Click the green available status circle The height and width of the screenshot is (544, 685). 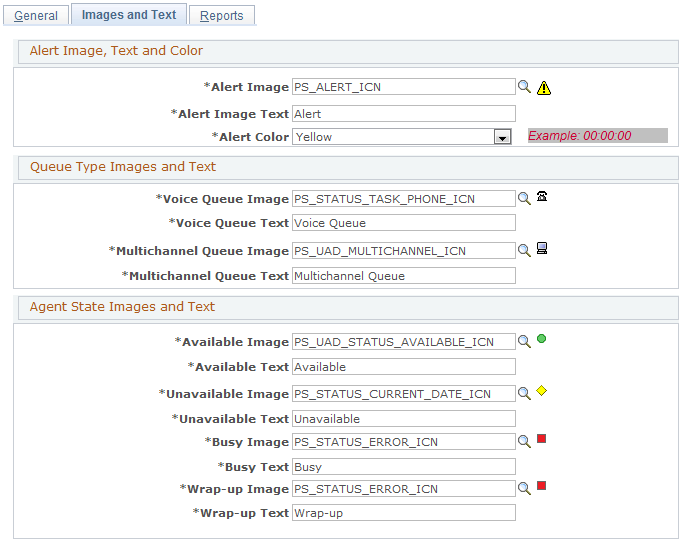(x=541, y=339)
